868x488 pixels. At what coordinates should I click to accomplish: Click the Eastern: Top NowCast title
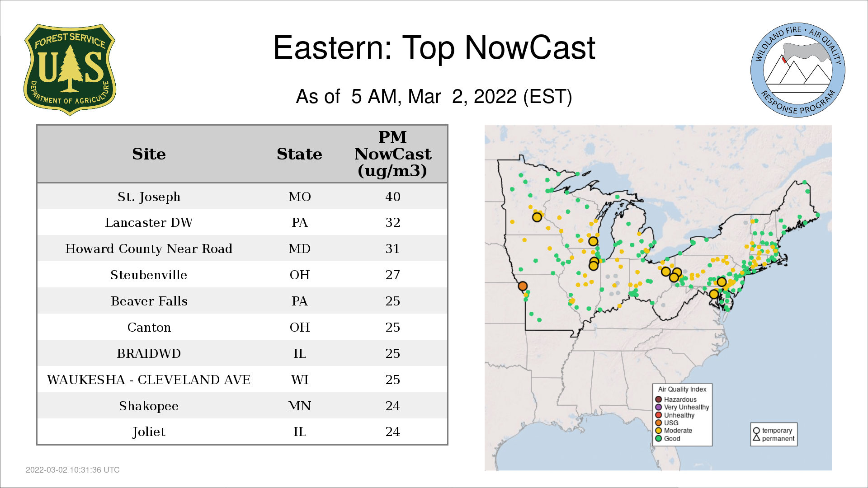pos(434,47)
